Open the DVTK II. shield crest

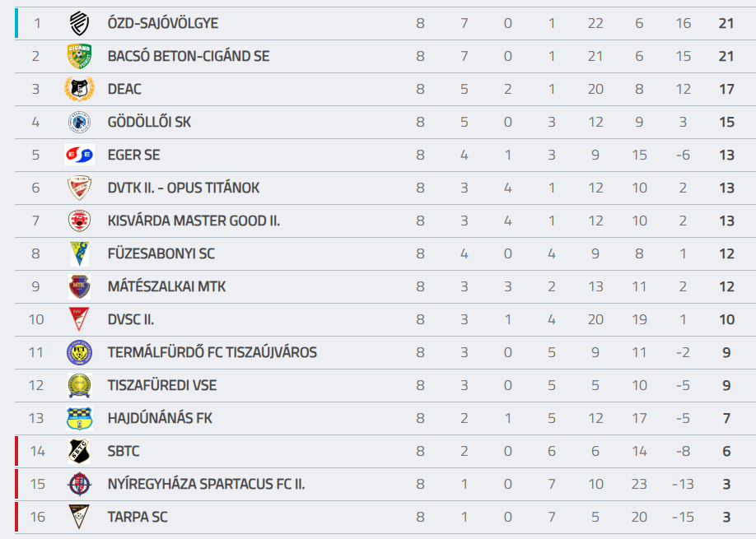click(79, 188)
